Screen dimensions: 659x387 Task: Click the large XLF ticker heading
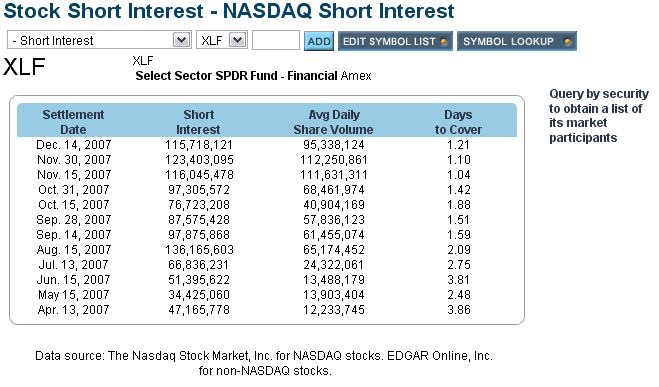(x=24, y=66)
